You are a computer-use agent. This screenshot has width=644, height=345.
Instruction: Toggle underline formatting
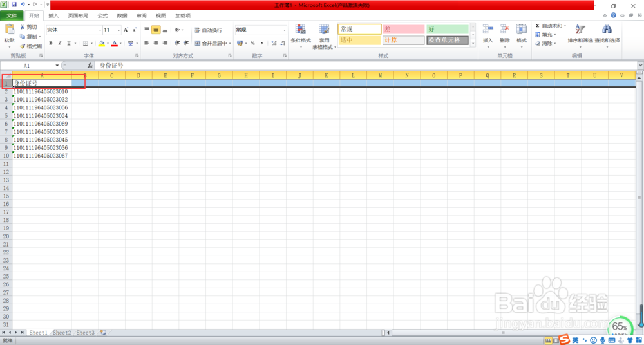coord(69,43)
